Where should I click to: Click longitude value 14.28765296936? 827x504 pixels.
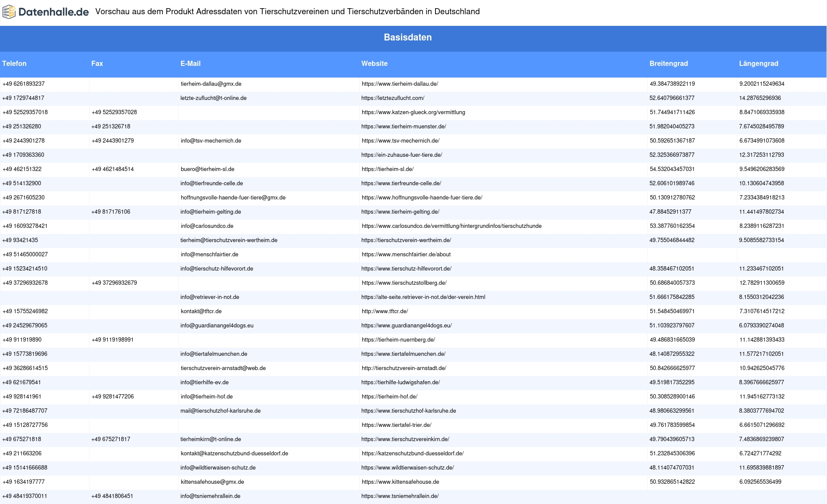coord(760,98)
